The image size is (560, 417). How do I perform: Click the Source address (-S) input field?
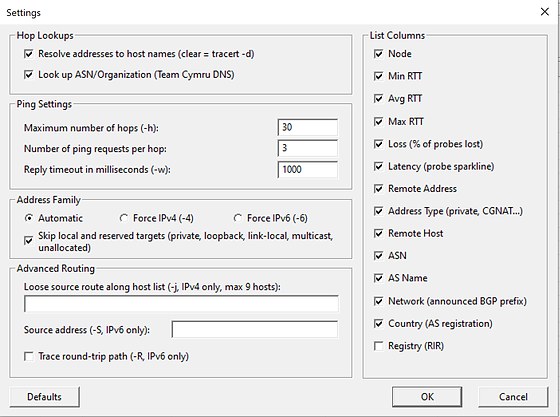point(255,329)
